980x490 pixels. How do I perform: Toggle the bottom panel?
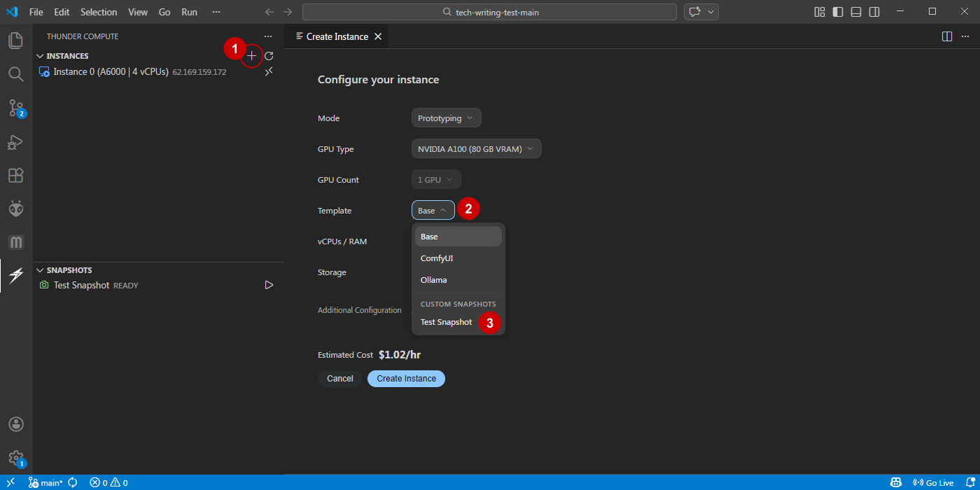pos(856,12)
